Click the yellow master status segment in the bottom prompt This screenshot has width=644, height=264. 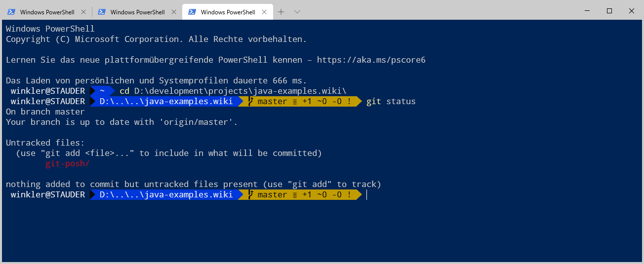pyautogui.click(x=304, y=194)
